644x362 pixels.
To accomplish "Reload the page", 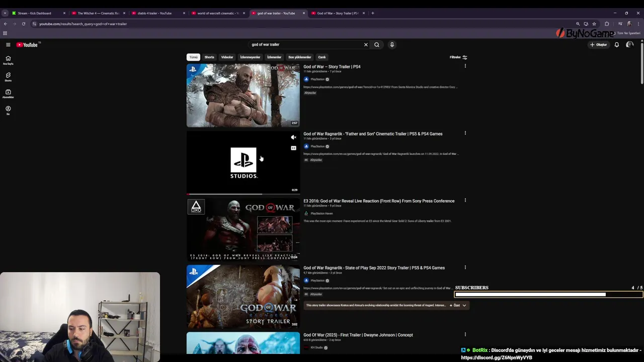I will tap(23, 24).
